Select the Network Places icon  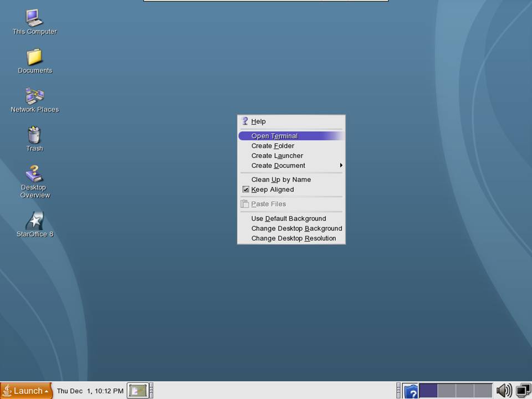[x=34, y=100]
